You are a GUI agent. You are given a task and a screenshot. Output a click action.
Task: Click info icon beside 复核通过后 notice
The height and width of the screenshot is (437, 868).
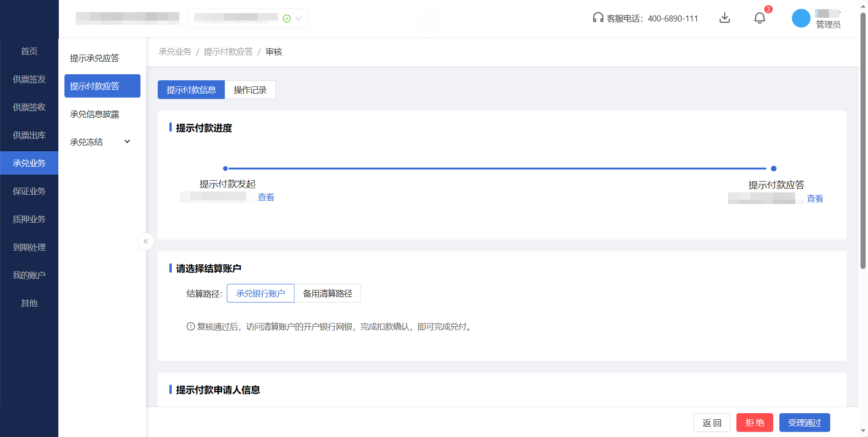(190, 326)
